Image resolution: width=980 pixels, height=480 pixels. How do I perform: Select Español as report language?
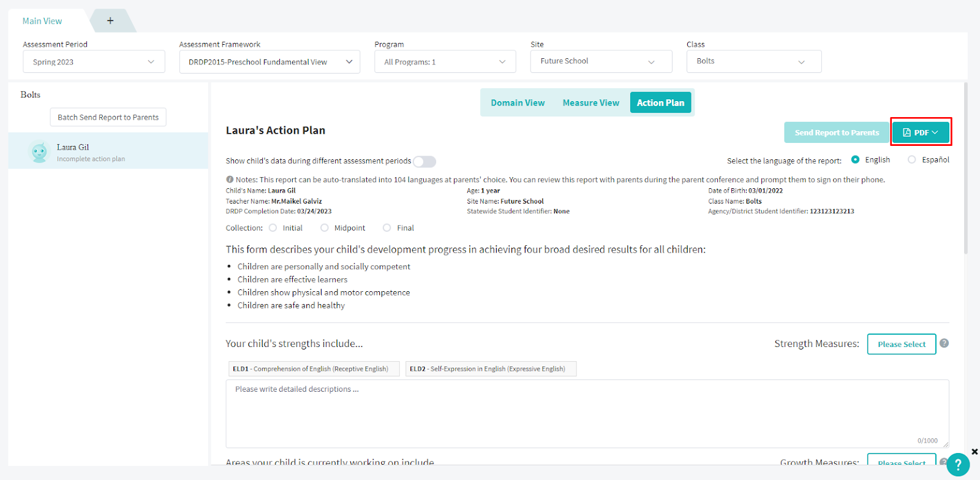(912, 160)
